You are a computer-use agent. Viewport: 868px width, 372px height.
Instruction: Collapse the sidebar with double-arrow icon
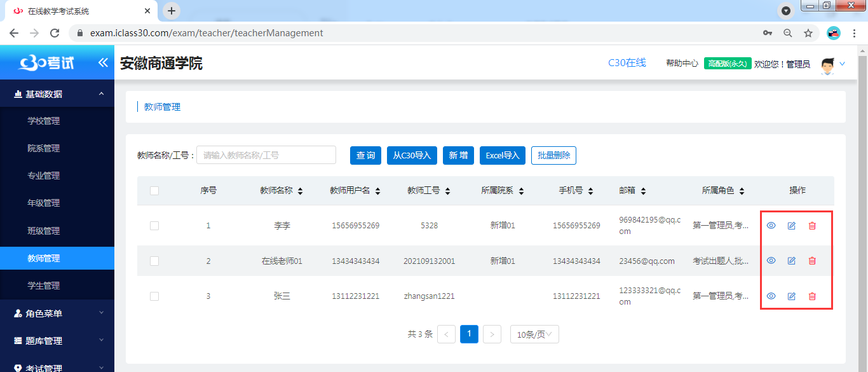click(103, 62)
